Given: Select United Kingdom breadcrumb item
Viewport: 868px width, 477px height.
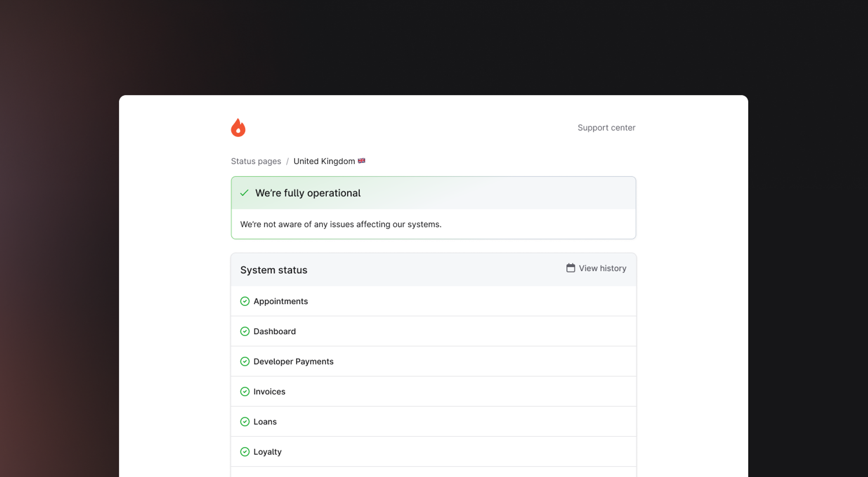Looking at the screenshot, I should pos(324,161).
